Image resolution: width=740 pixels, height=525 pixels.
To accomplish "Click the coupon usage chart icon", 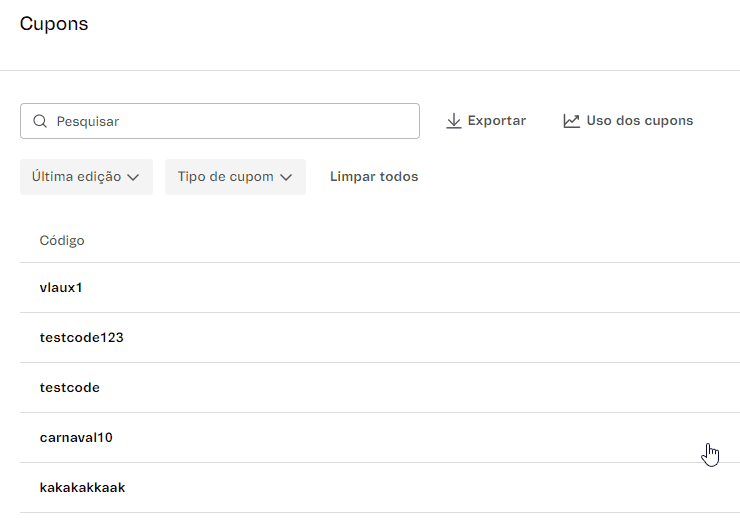I will [x=571, y=121].
